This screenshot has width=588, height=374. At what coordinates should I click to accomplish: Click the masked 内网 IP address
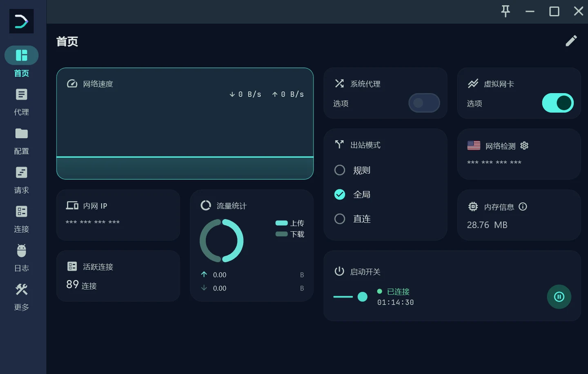[x=93, y=222]
